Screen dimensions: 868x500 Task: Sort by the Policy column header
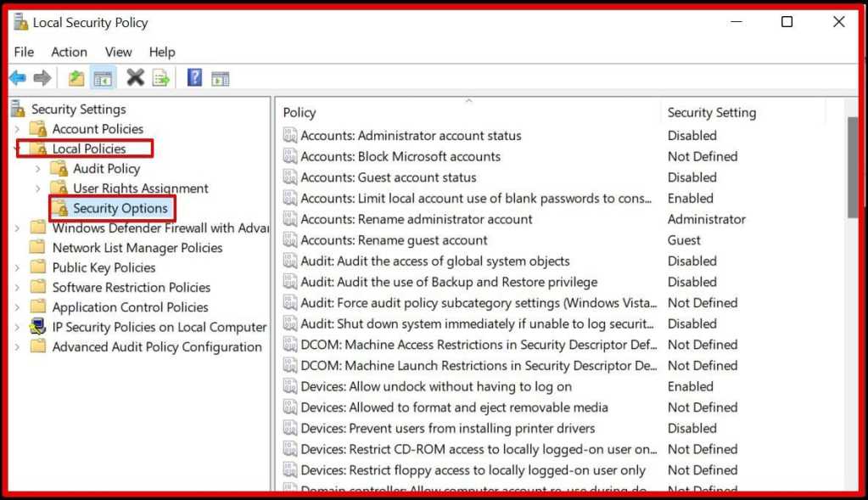(299, 113)
